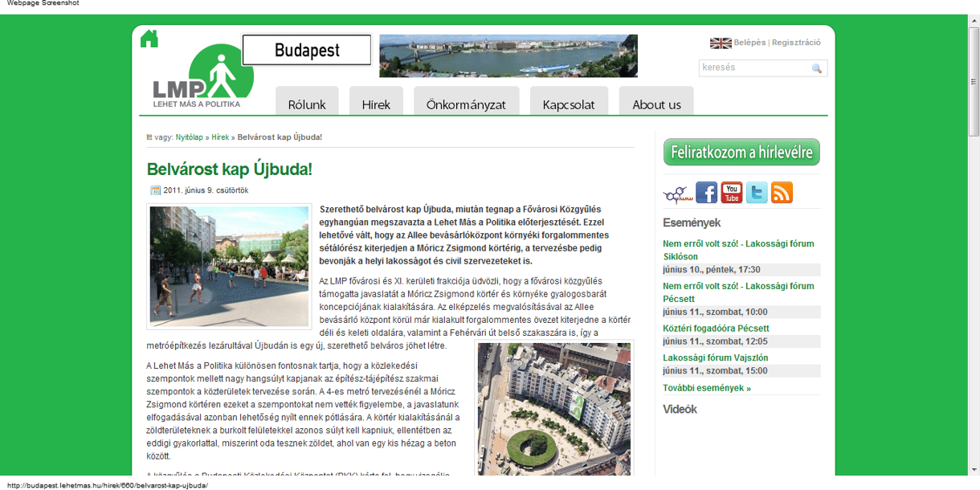The width and height of the screenshot is (980, 490).
Task: Click the event time június 11., szombat, 12:05
Action: pos(715,341)
